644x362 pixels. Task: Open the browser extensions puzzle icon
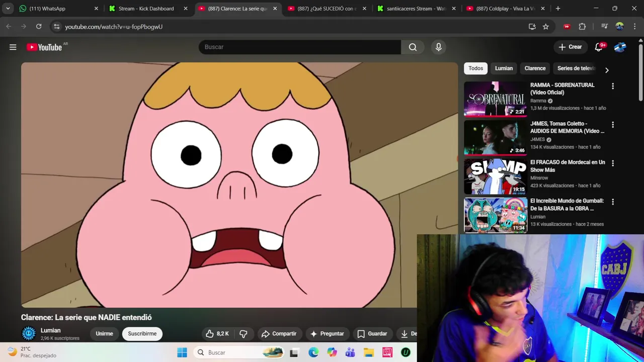pyautogui.click(x=582, y=27)
